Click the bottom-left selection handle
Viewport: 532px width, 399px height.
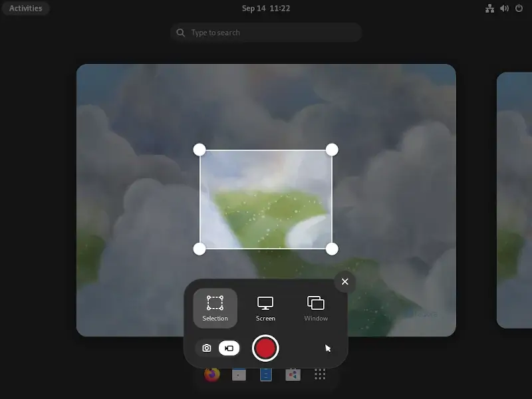point(199,249)
